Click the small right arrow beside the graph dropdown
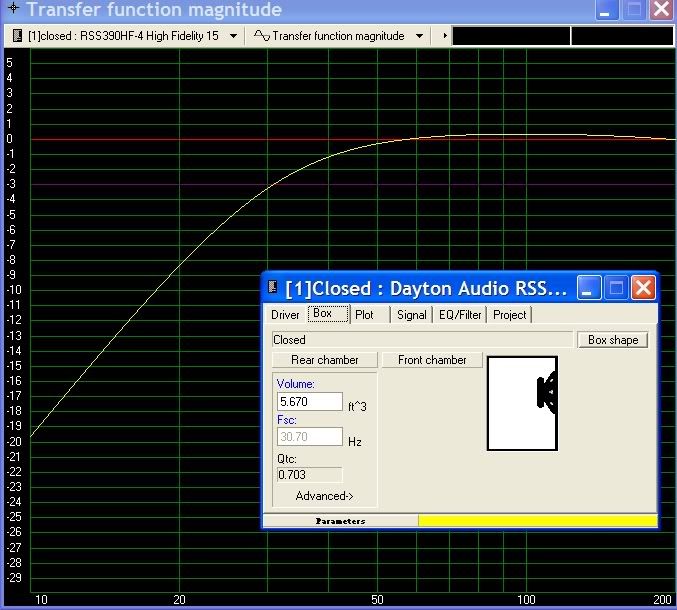The width and height of the screenshot is (677, 610). point(445,36)
